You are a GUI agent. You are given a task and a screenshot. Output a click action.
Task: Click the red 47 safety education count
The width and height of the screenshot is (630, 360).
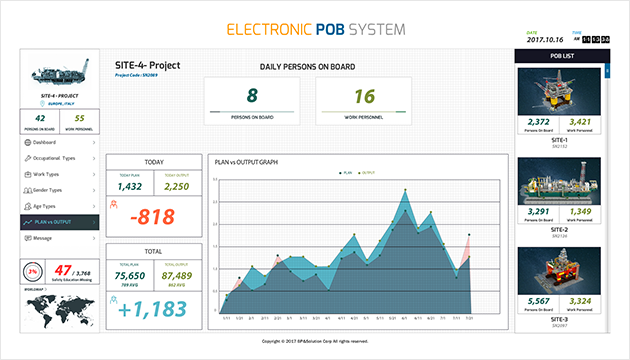click(63, 270)
